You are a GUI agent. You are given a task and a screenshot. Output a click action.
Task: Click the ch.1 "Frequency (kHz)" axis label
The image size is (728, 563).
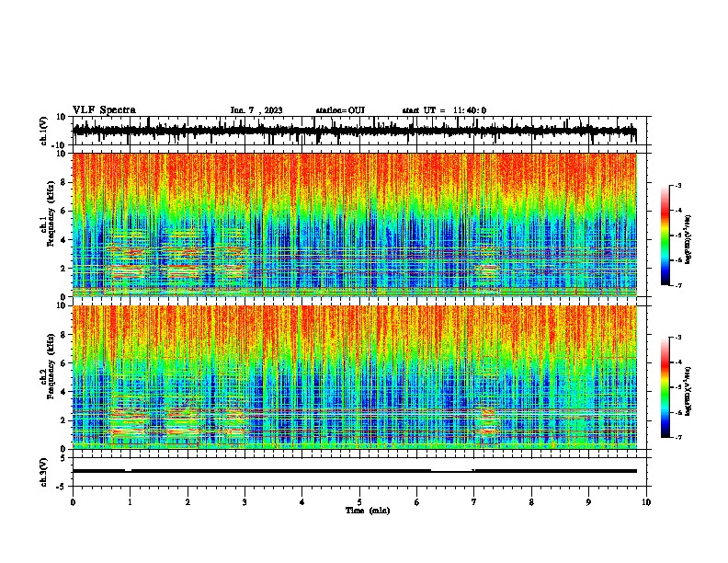coord(51,213)
